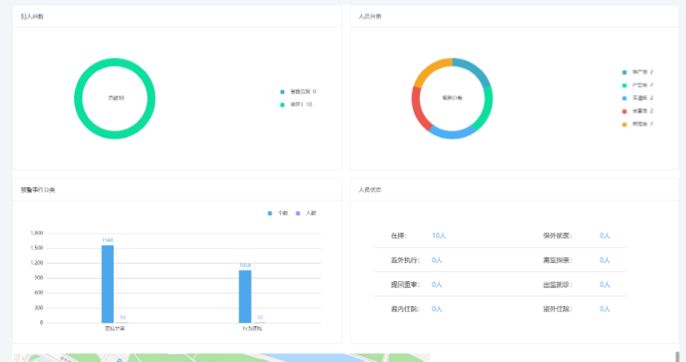Click the 监外住院 status label
Viewport: 686px width, 362px height.
(x=557, y=309)
